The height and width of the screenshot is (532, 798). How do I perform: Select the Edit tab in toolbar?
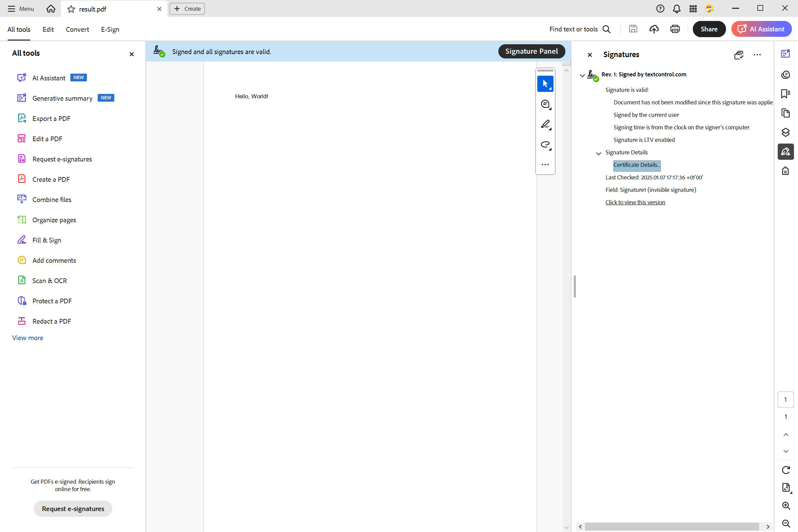tap(48, 29)
